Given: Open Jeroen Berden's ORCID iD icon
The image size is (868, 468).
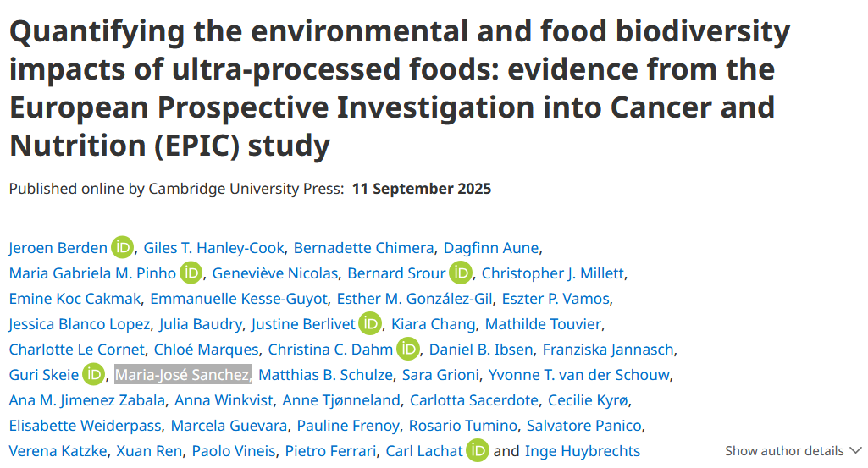Looking at the screenshot, I should 123,248.
